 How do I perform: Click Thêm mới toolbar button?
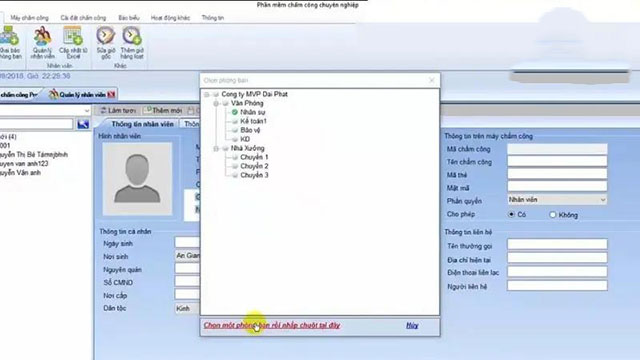click(163, 111)
